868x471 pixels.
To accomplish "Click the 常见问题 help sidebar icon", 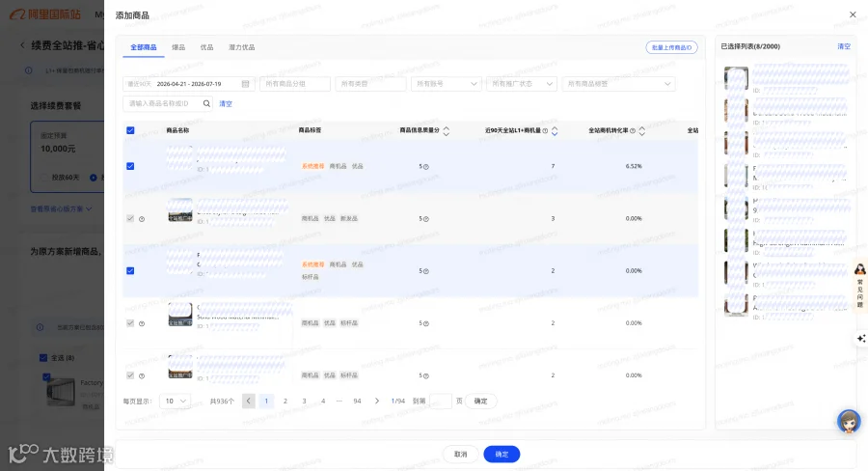I will coord(859,286).
